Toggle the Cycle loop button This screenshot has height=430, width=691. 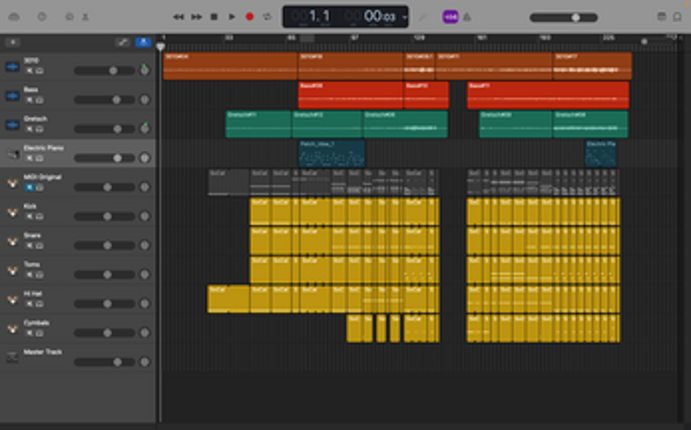(x=267, y=17)
